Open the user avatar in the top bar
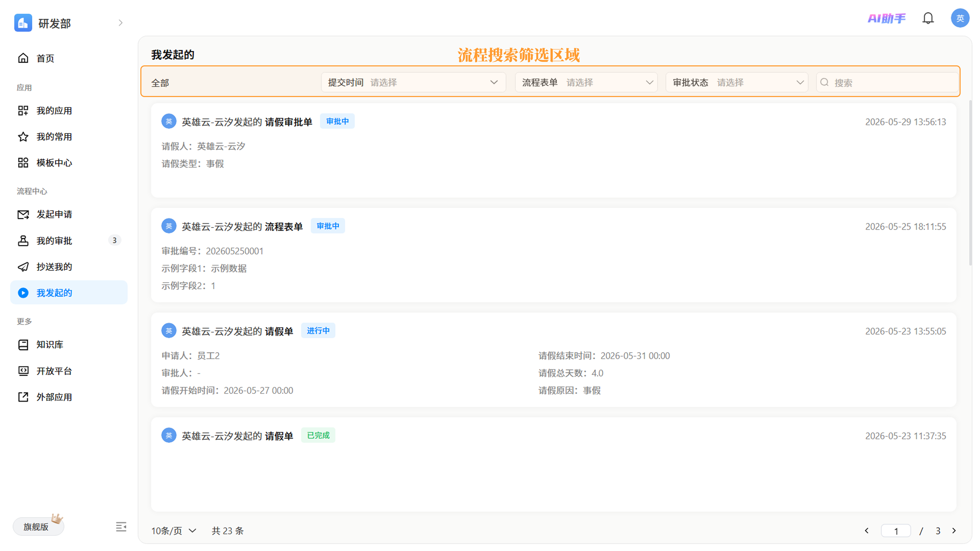This screenshot has width=980, height=551. (x=960, y=18)
